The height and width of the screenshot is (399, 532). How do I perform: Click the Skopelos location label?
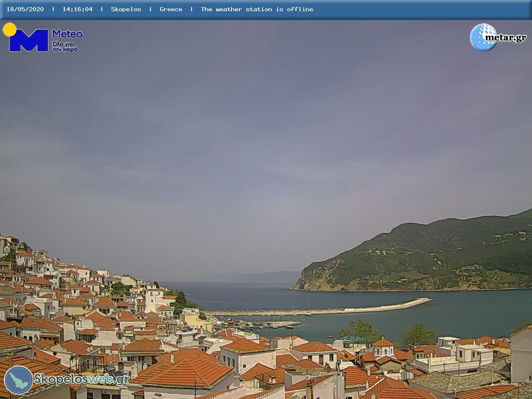pyautogui.click(x=126, y=9)
